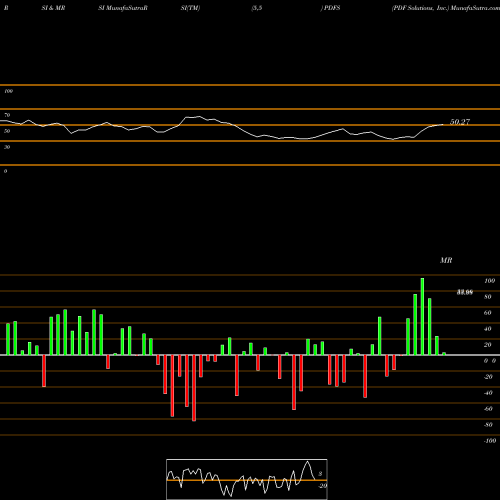The height and width of the screenshot is (500, 500).
Task: Click the 50 level label on RSI axis
Action: point(7,131)
